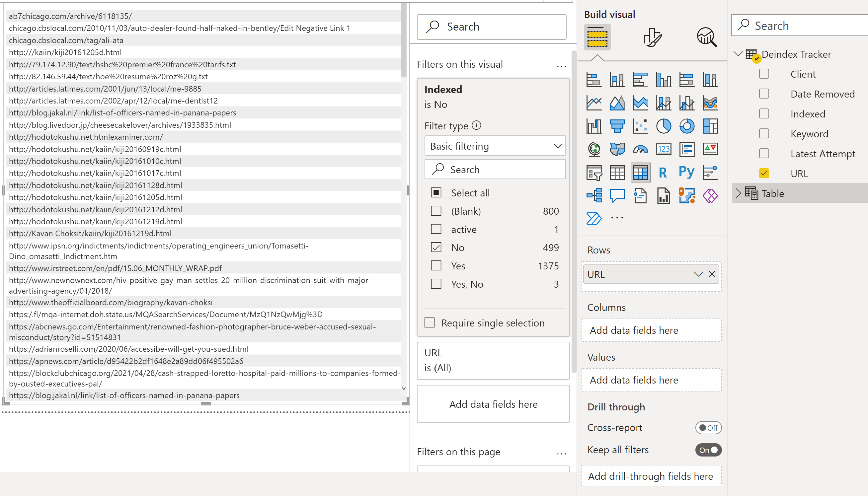Select the Slicer visual icon
The image size is (868, 496).
coord(594,173)
